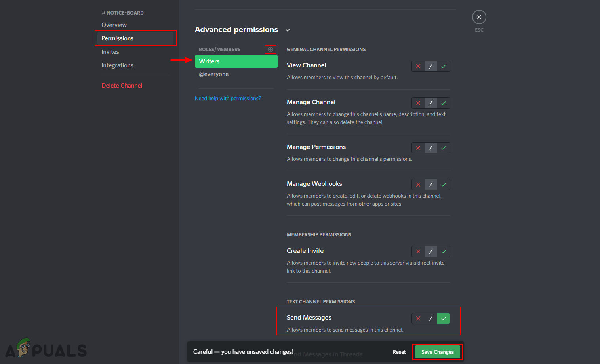Deny Send Messages with the red X
The image size is (600, 364).
[x=418, y=318]
